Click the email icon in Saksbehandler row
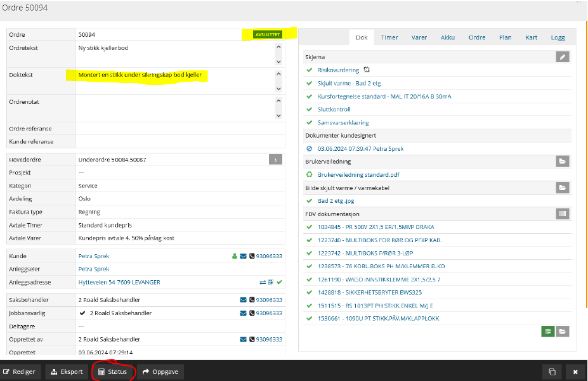 tap(243, 300)
